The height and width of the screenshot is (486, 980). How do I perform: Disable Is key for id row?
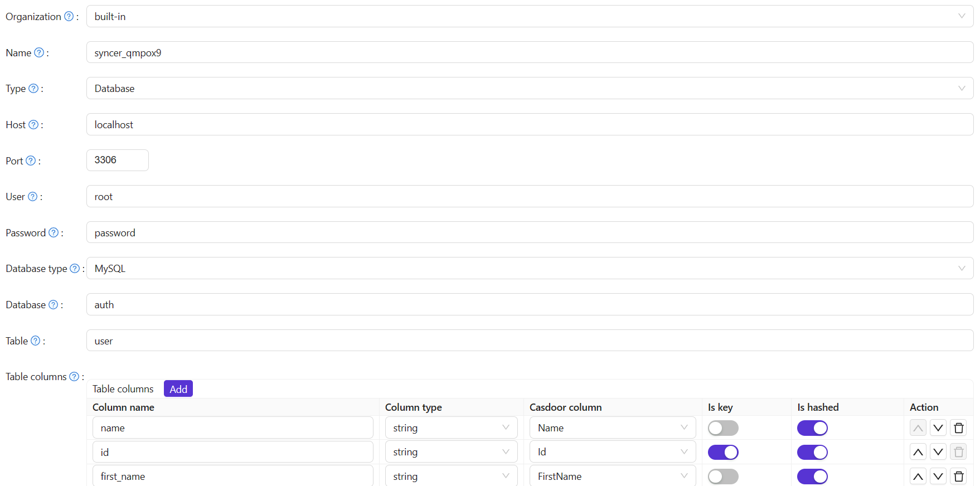[723, 452]
